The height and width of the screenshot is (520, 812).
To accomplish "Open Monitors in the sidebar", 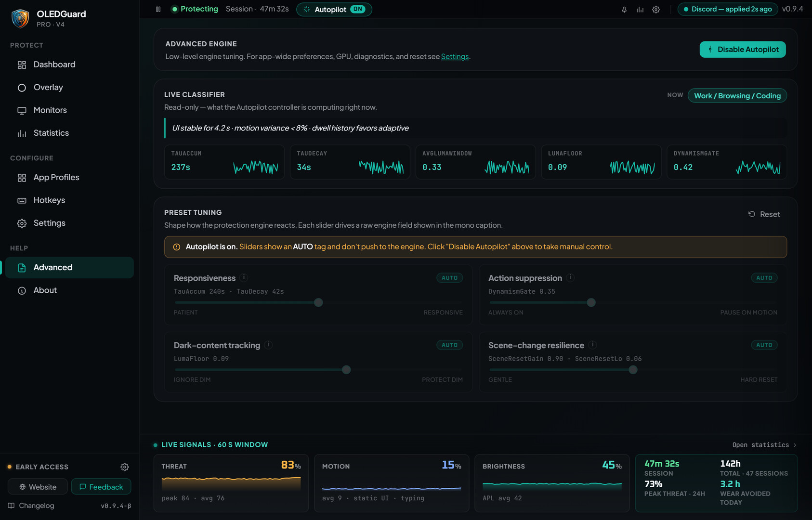I will tap(70, 110).
